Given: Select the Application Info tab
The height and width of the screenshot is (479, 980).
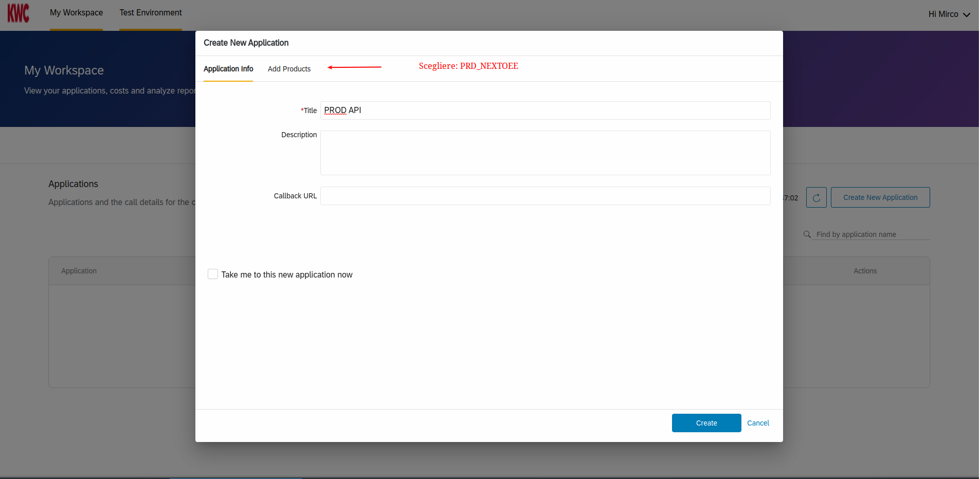Looking at the screenshot, I should (x=228, y=68).
